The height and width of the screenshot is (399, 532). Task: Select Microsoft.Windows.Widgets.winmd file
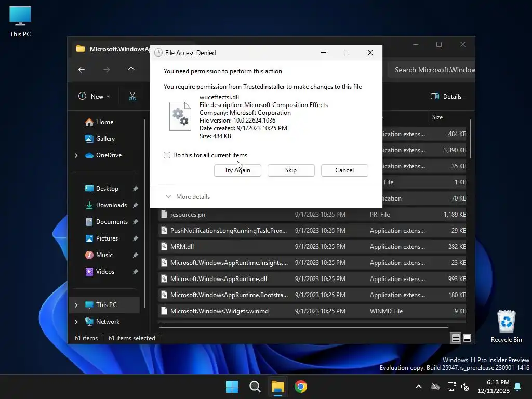coord(312,311)
